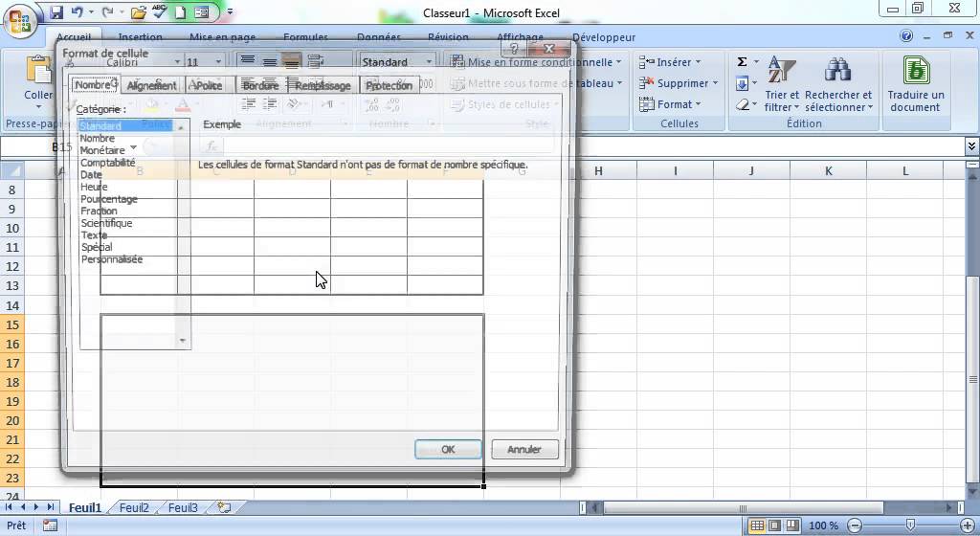Click the Format cells icon in Cellules group
The height and width of the screenshot is (536, 980).
tap(646, 104)
